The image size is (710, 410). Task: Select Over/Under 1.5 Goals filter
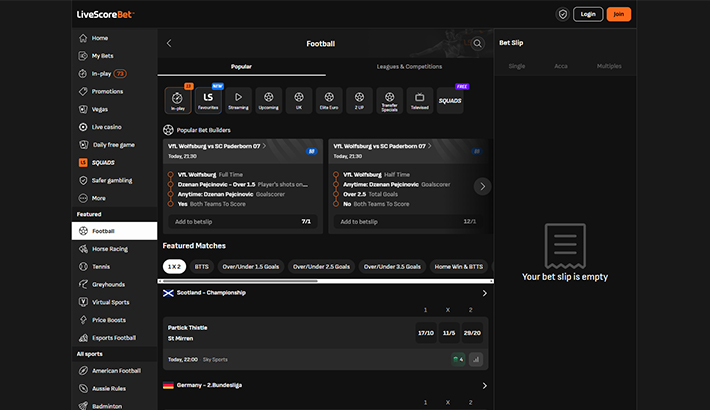coord(250,266)
